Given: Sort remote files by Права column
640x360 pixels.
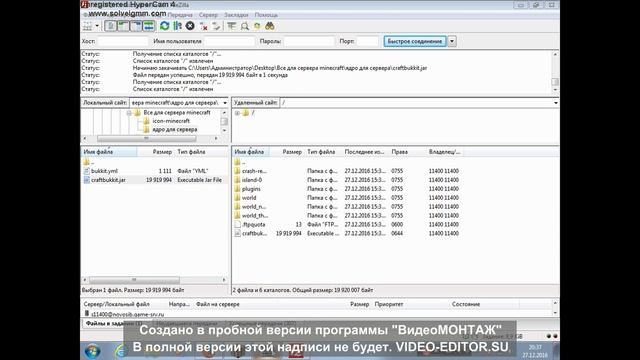Looking at the screenshot, I should pyautogui.click(x=407, y=152).
